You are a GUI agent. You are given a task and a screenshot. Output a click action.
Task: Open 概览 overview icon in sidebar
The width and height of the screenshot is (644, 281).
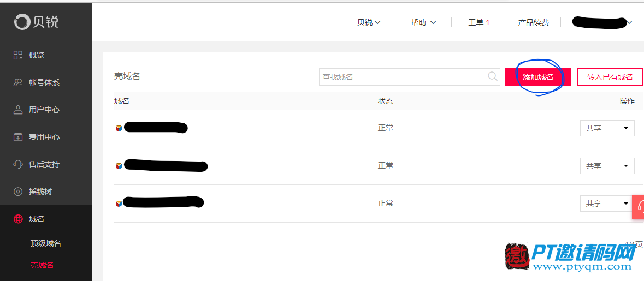click(18, 55)
